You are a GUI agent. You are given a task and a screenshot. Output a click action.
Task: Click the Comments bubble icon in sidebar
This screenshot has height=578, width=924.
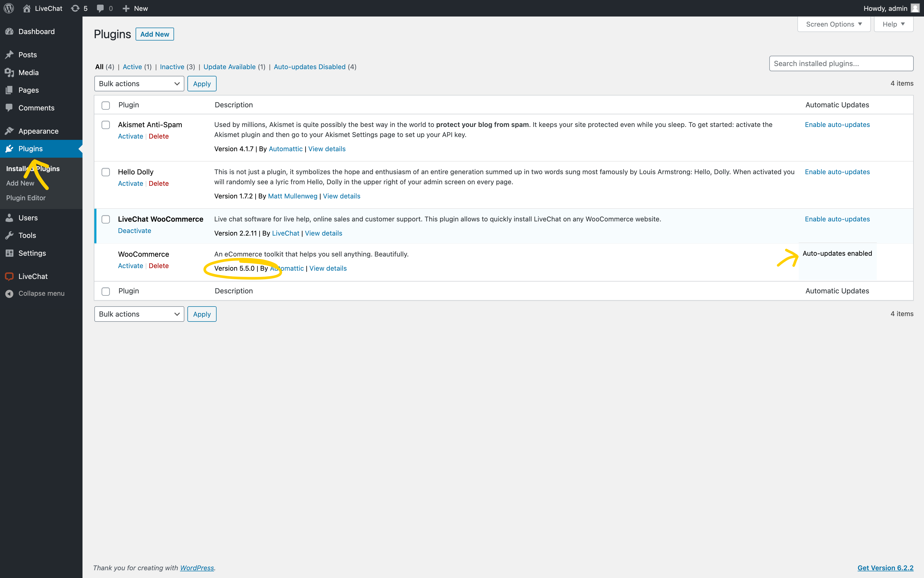(10, 108)
